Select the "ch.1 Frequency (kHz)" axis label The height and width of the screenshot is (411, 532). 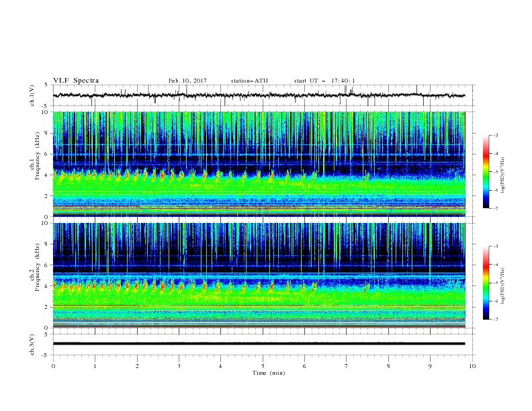click(35, 164)
